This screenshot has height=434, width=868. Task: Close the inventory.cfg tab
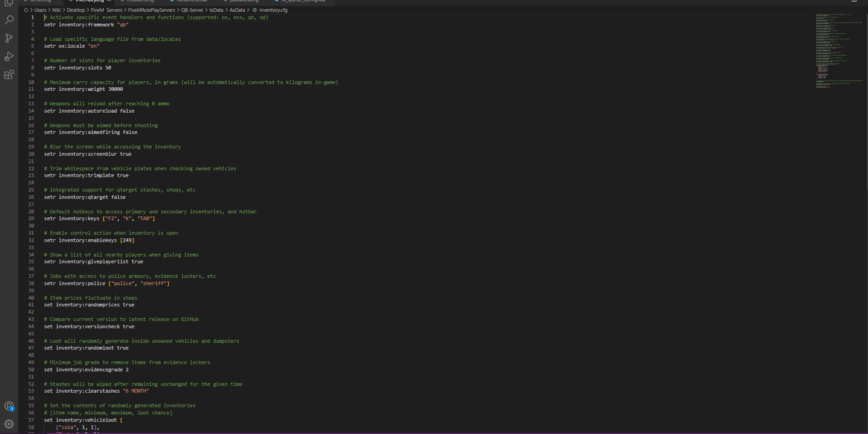coord(110,1)
